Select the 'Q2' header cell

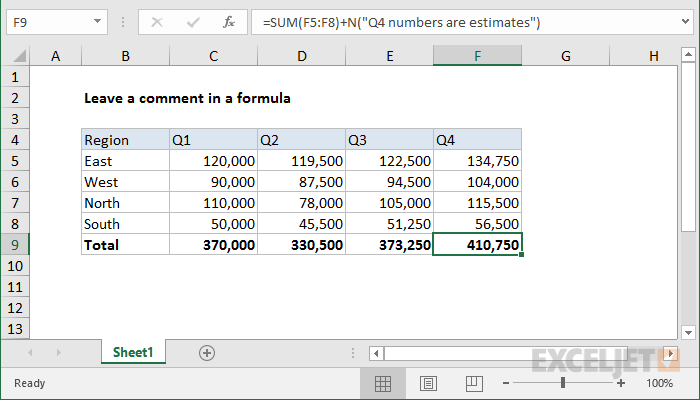(x=301, y=140)
